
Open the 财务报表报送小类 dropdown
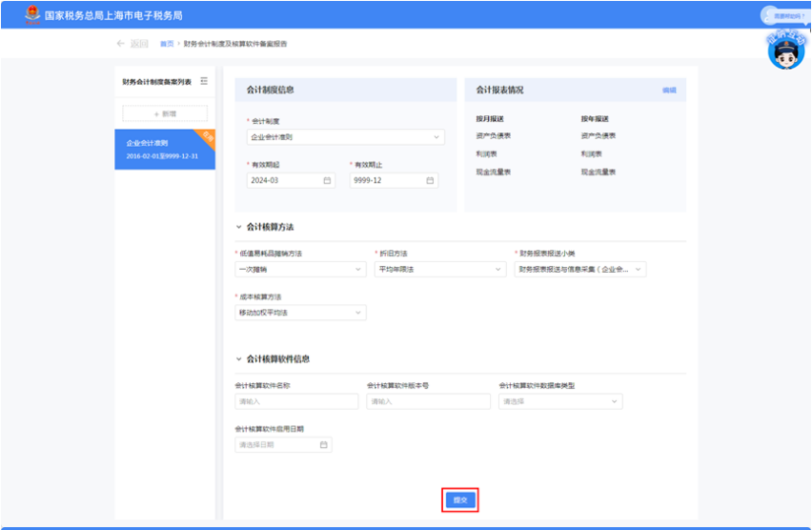click(x=580, y=269)
